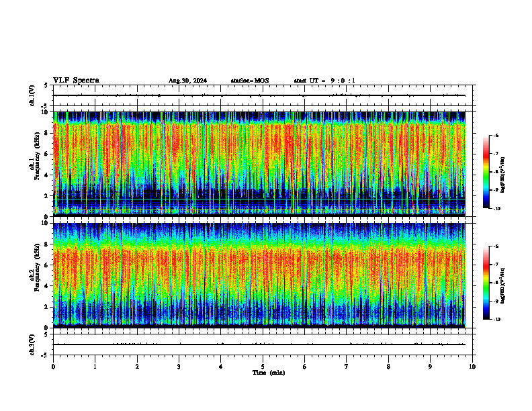The image size is (532, 411).
Task: Click the "-10" label on the ch.2 color scale
Action: [496, 320]
